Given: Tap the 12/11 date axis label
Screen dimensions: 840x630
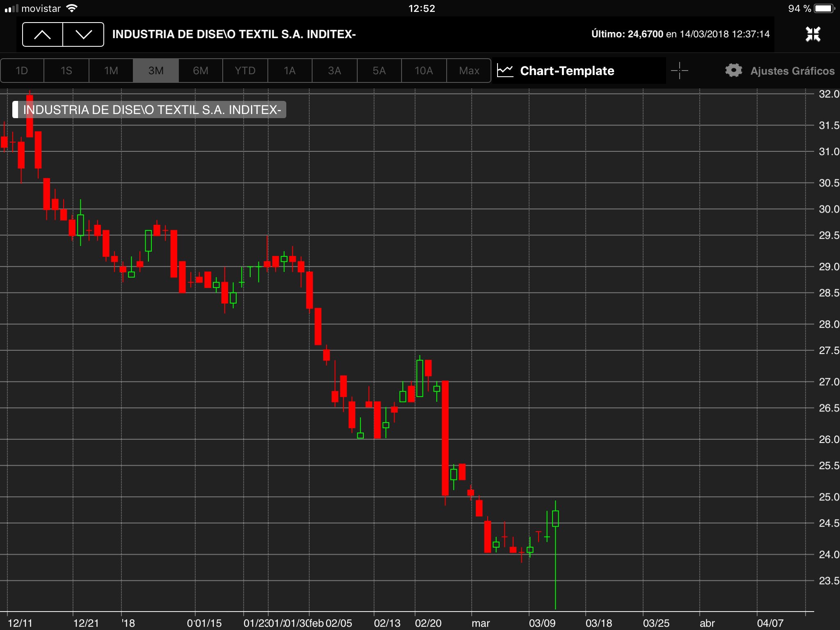Looking at the screenshot, I should point(20,623).
